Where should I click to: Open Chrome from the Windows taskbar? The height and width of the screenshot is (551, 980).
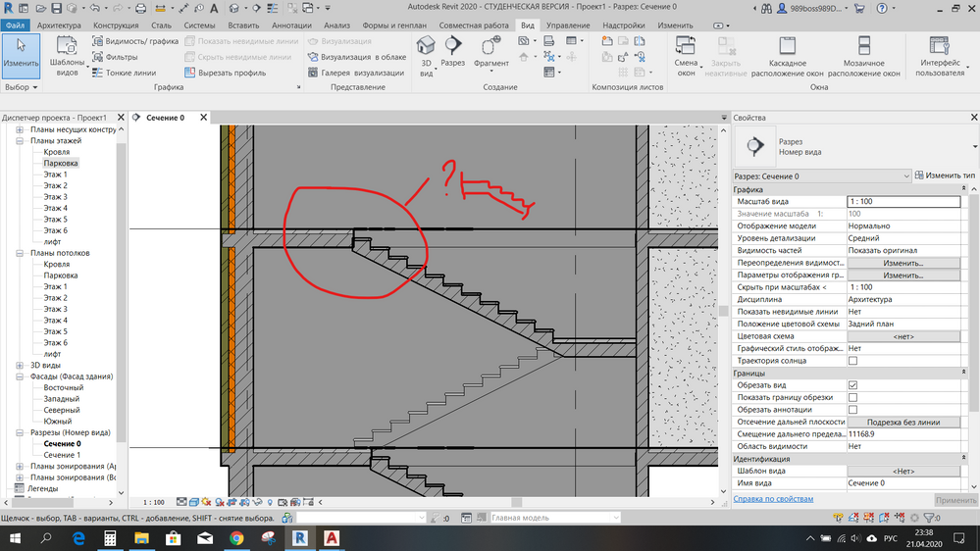point(236,538)
